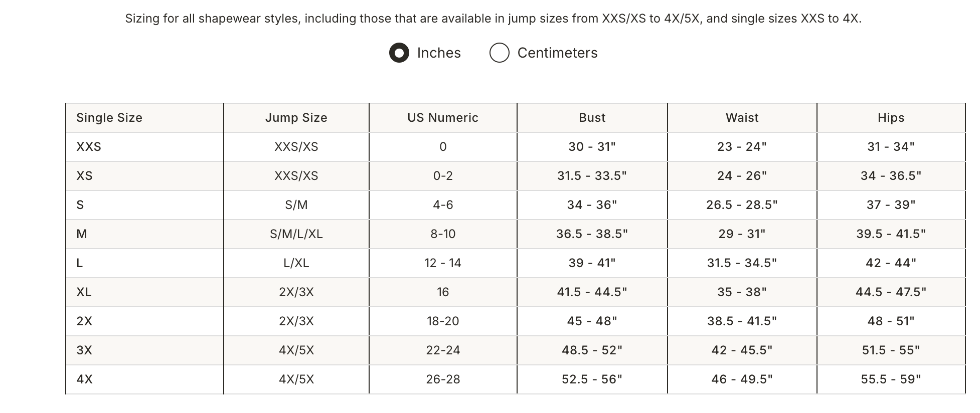Click the S/M/L/XL jump size cell

pyautogui.click(x=296, y=234)
